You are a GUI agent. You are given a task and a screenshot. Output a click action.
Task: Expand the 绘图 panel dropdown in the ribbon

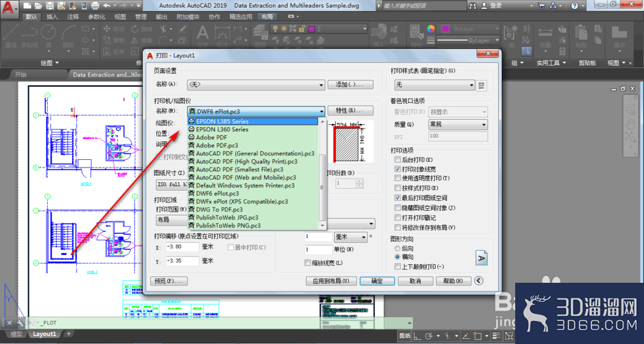tap(50, 63)
